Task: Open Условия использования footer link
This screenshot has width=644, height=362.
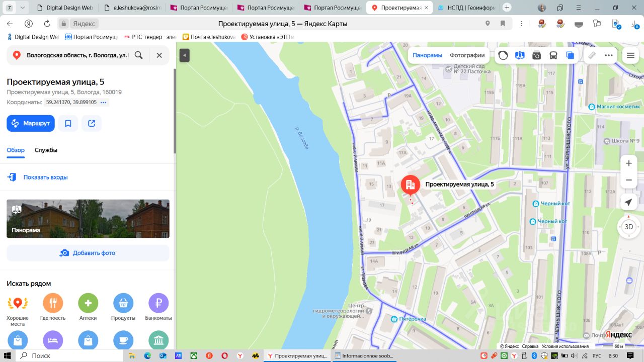Action: coord(565,346)
